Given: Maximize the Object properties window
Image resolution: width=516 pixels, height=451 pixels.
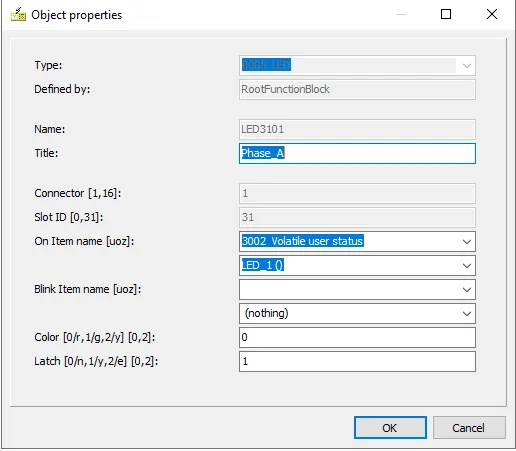Looking at the screenshot, I should [446, 14].
